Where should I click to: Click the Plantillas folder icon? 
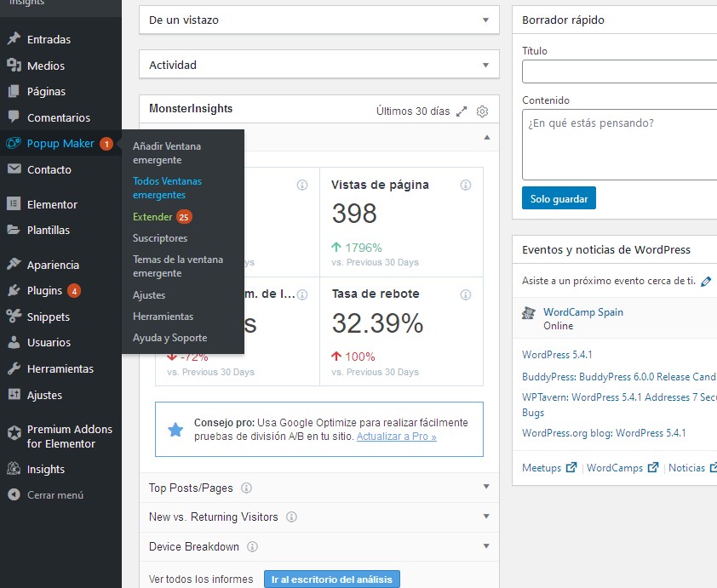(x=14, y=230)
